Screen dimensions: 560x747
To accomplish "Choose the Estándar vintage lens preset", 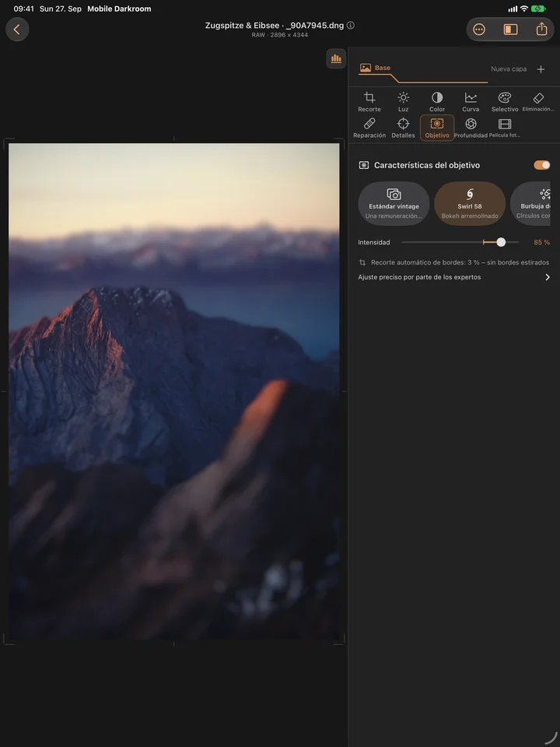I will (x=394, y=203).
